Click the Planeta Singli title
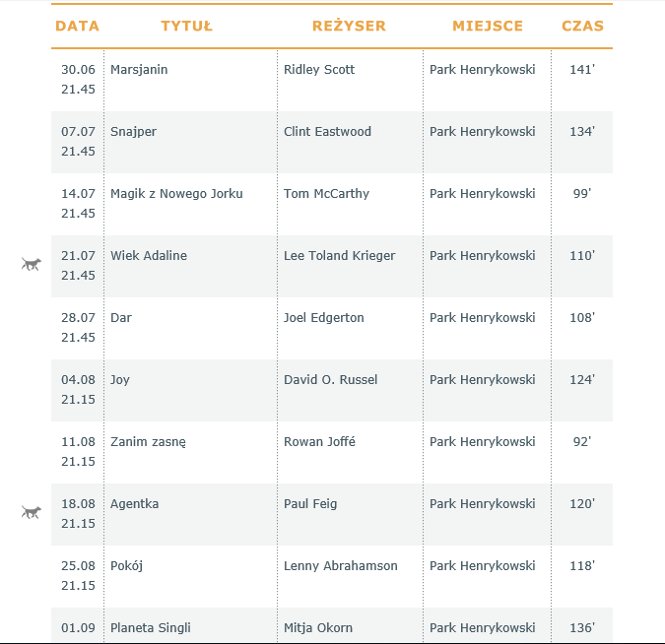 151,628
